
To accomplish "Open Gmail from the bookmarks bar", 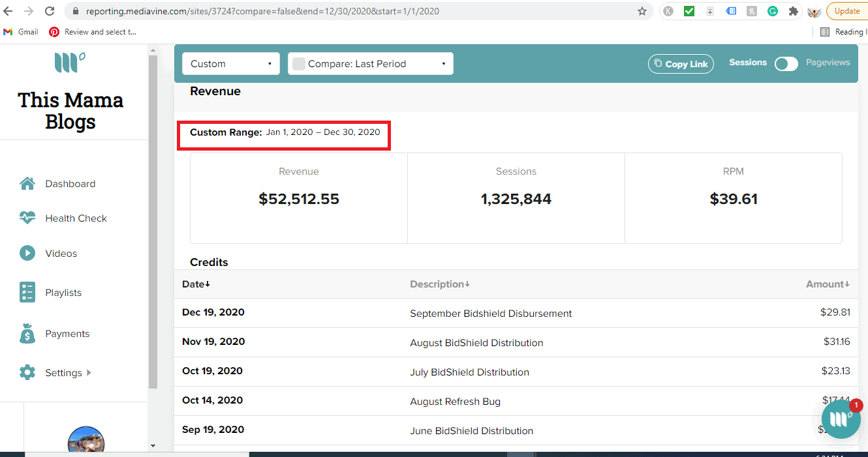I will (20, 31).
